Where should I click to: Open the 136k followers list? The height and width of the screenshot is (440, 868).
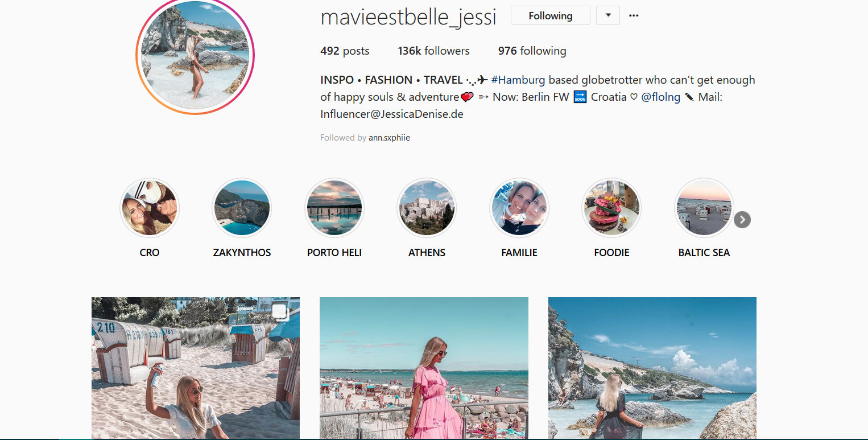[x=433, y=51]
